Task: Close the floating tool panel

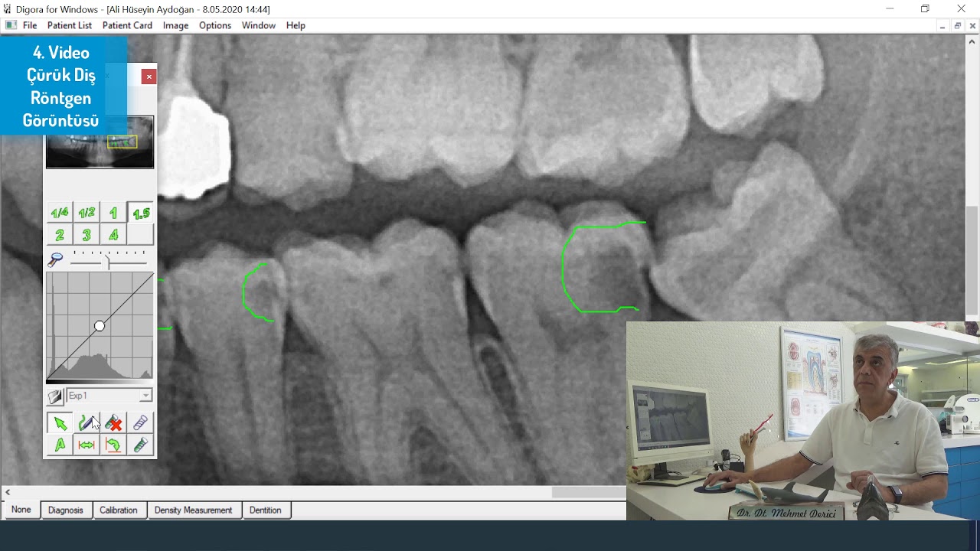Action: (149, 77)
